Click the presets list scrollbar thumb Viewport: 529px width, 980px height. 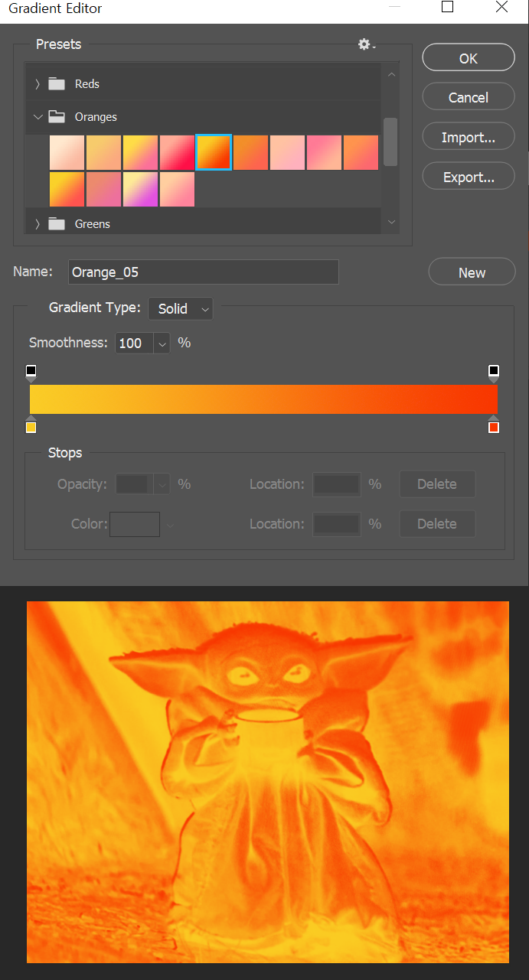pos(390,142)
